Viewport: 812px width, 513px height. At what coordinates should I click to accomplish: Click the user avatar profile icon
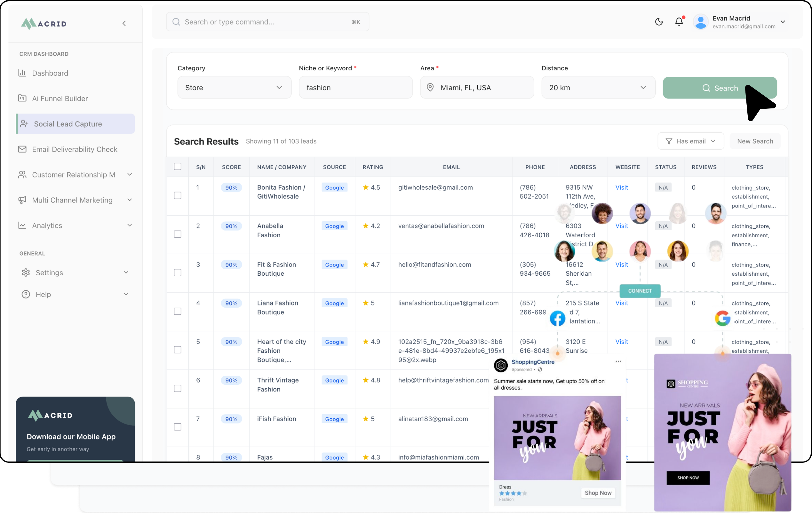(x=701, y=22)
